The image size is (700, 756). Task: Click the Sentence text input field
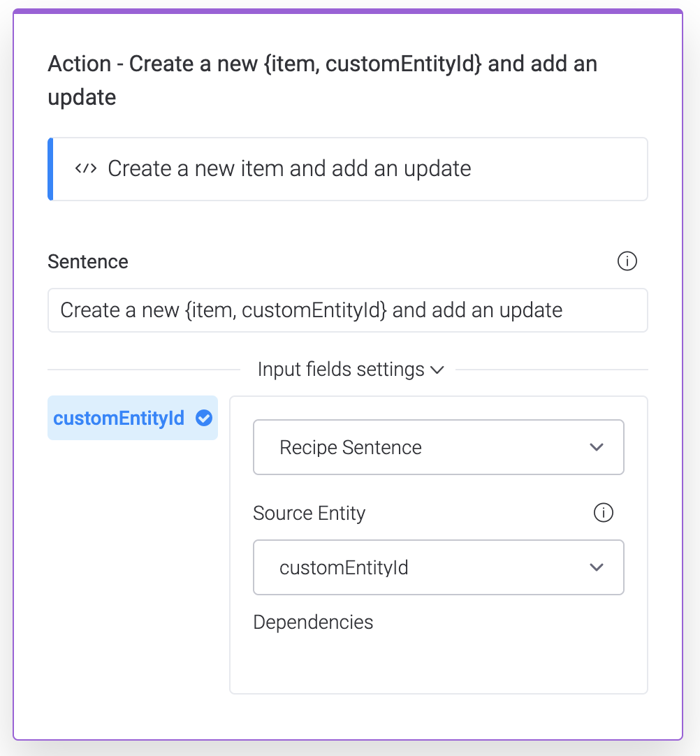[x=347, y=310]
